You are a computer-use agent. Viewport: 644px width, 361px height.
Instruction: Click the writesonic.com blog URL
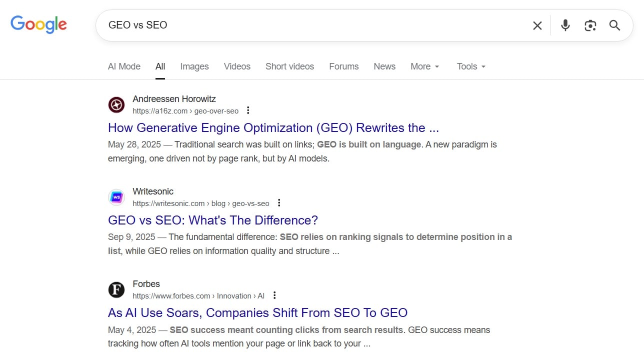click(x=201, y=203)
